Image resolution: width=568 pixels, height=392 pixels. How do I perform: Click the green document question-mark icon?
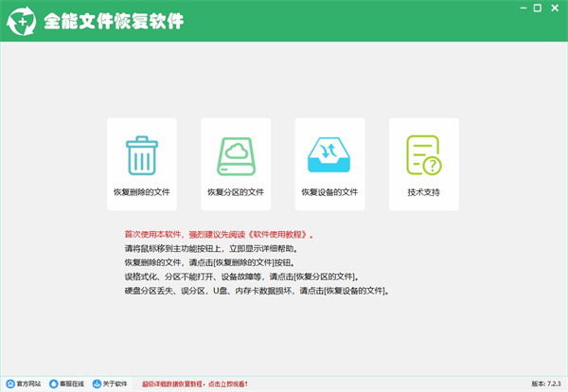pos(423,155)
